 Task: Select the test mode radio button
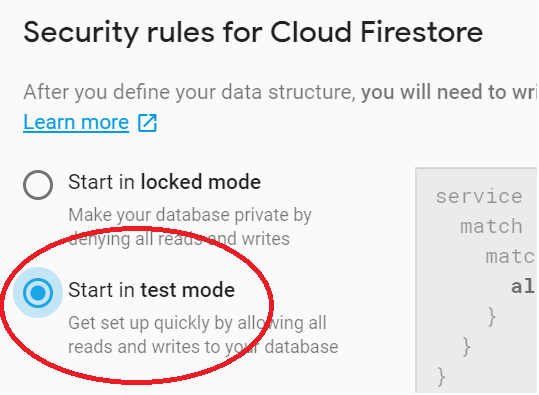click(38, 293)
